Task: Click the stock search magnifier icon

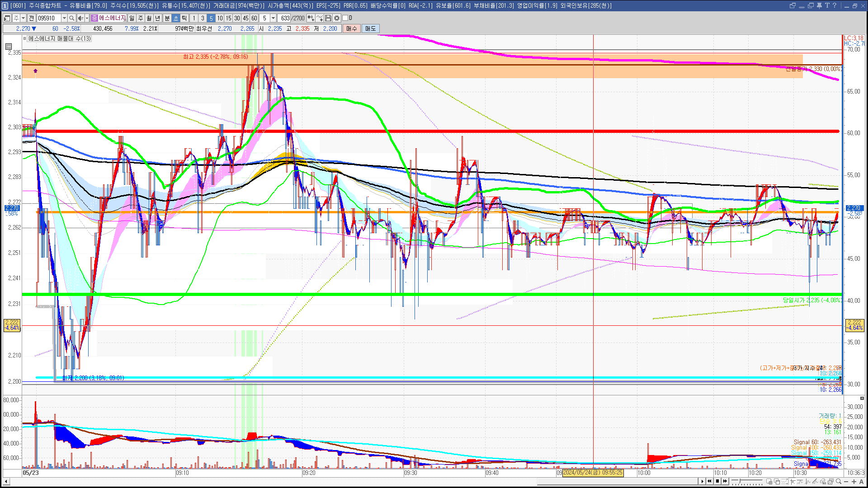Action: [72, 18]
